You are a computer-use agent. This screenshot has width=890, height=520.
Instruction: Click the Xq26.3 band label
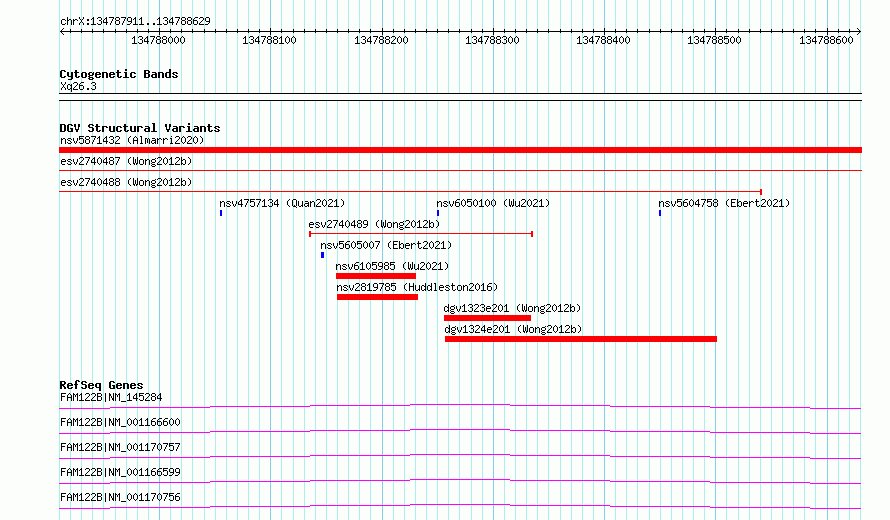click(78, 86)
